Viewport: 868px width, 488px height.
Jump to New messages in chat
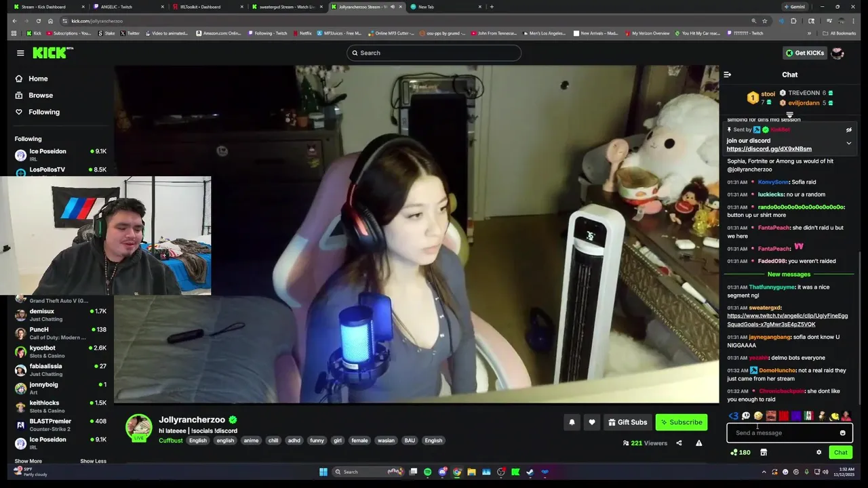(789, 274)
